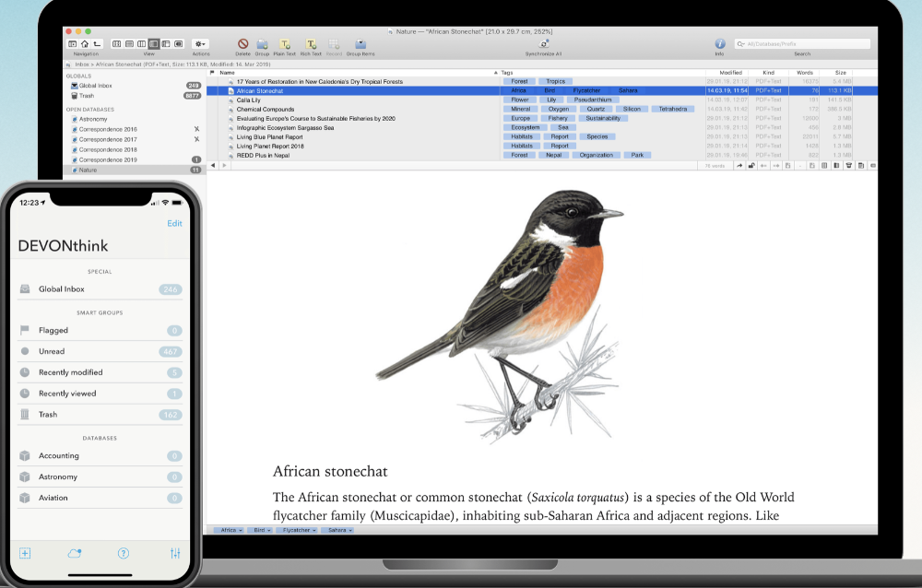Select the Nature database in sidebar
Viewport: 922px width, 588px height.
point(88,171)
